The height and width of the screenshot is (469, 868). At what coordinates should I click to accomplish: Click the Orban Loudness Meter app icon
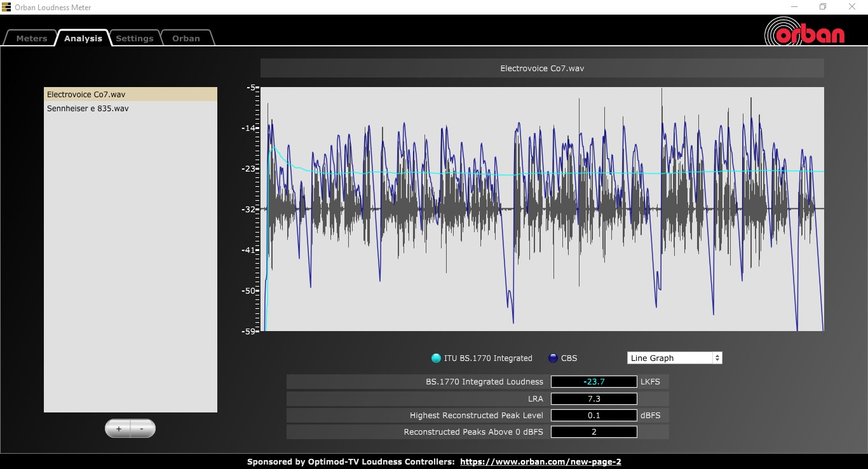pos(6,7)
